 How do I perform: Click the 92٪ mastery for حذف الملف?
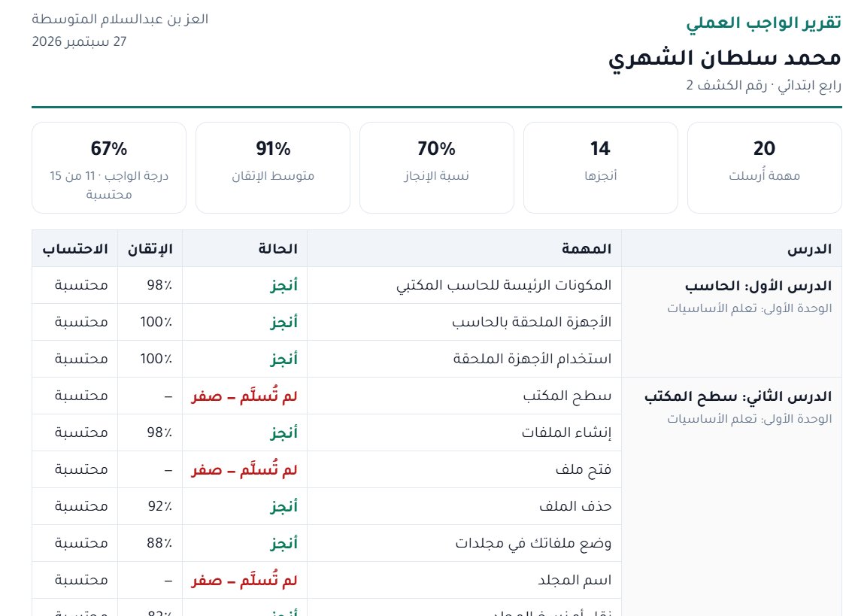159,506
